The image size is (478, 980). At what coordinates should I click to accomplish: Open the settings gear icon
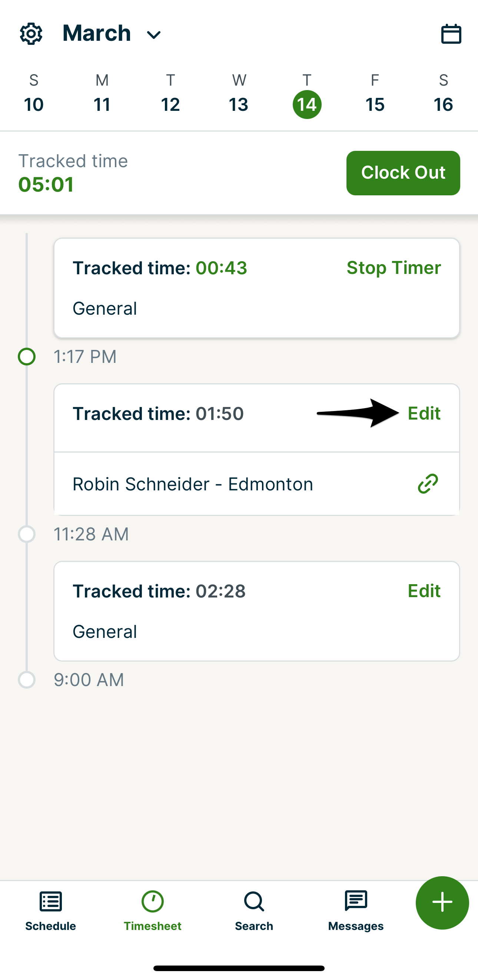(31, 33)
